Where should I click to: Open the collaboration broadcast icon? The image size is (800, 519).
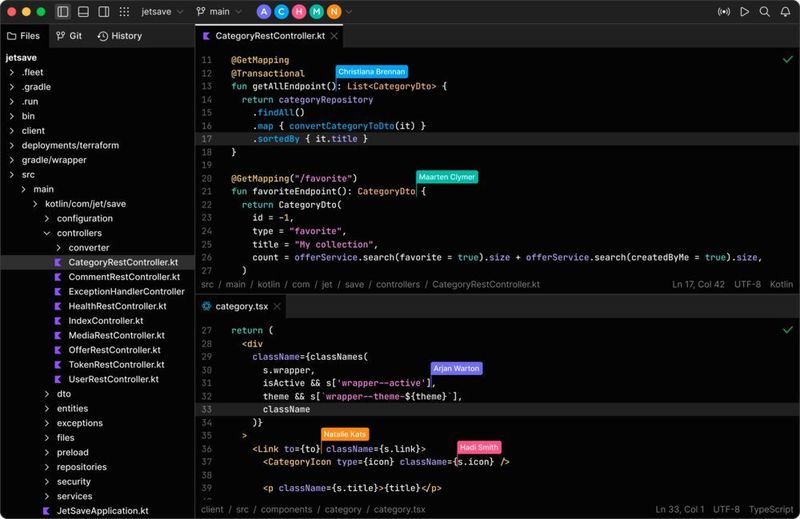coord(723,12)
